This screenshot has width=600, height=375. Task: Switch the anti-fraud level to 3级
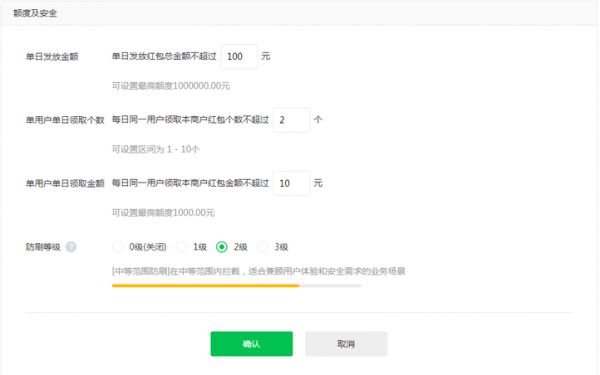263,247
